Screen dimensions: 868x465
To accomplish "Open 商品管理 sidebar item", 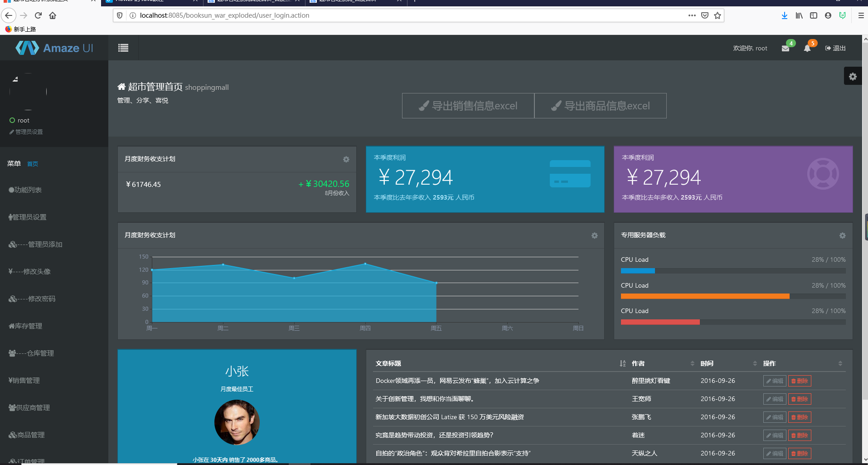I will [27, 435].
